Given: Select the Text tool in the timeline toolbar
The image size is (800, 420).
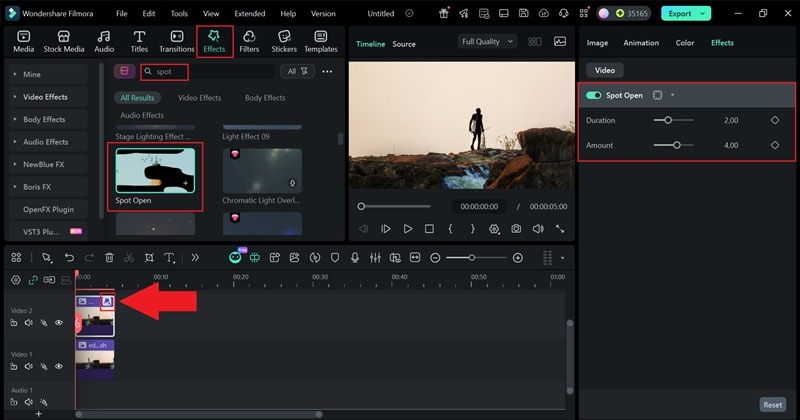Looking at the screenshot, I should coord(170,257).
